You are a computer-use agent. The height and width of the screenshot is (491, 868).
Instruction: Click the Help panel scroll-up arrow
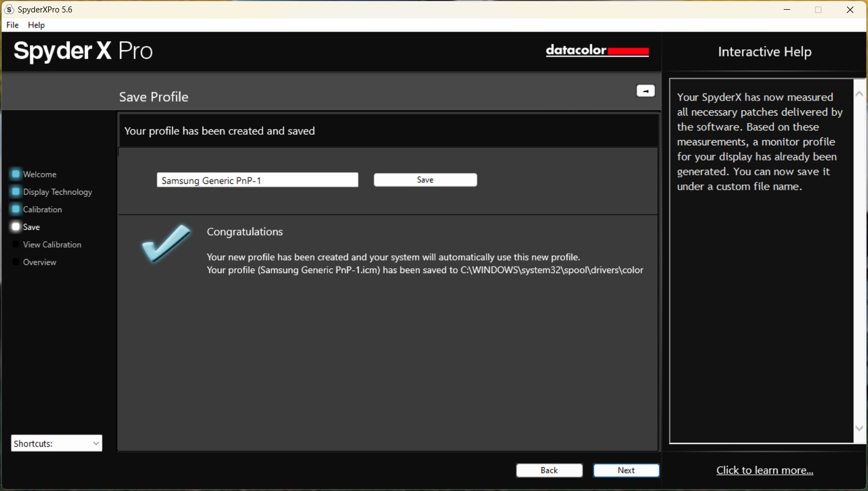click(859, 94)
